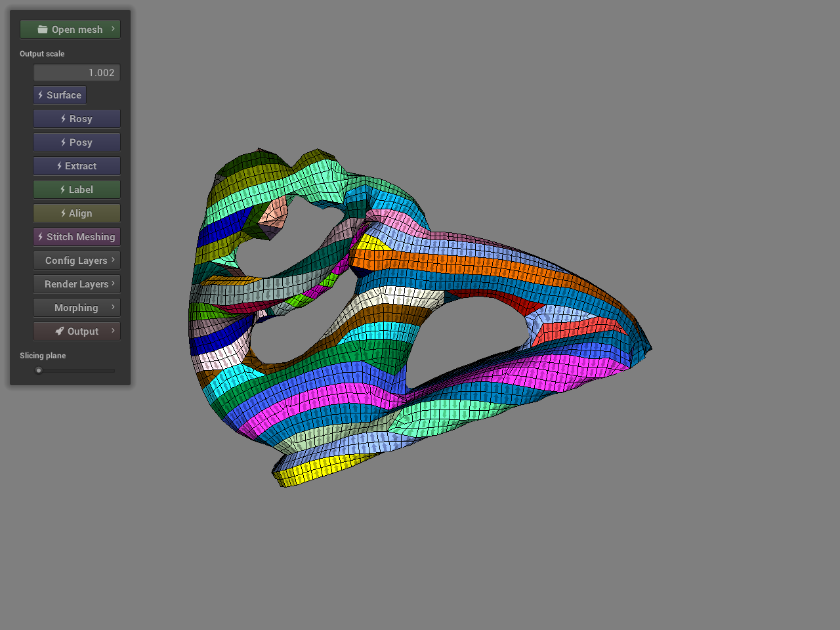Click the rocket icon on Output

(x=60, y=331)
